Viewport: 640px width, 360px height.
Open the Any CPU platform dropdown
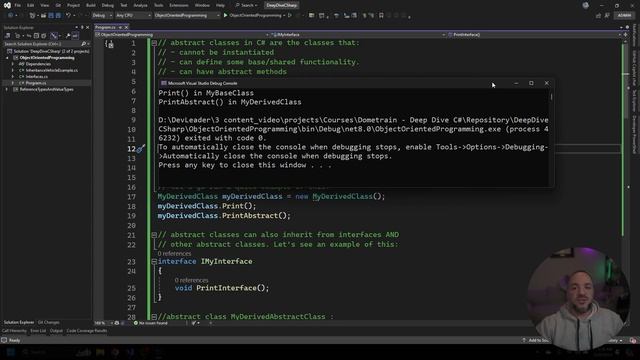click(133, 16)
